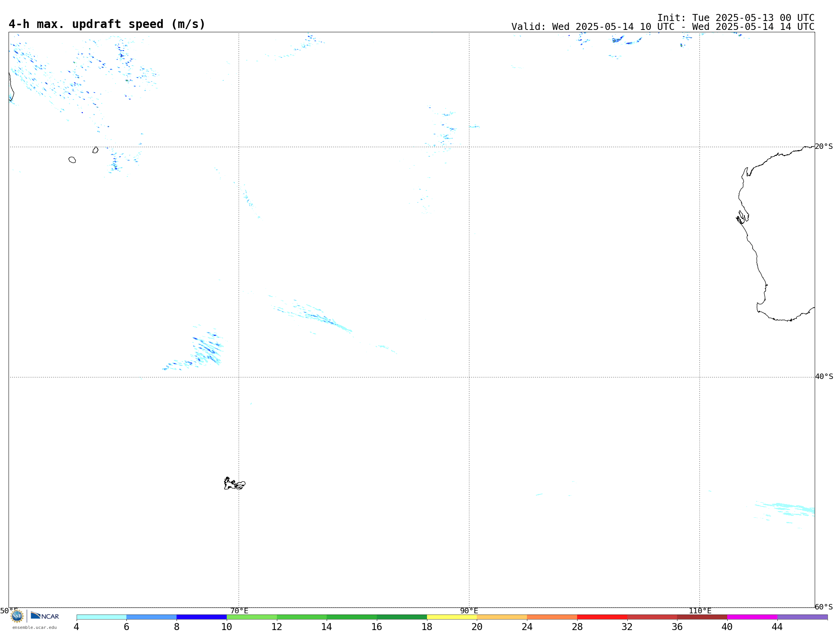Click the colorbar tick label '36'
Image resolution: width=840 pixels, height=632 pixels.
pyautogui.click(x=677, y=627)
